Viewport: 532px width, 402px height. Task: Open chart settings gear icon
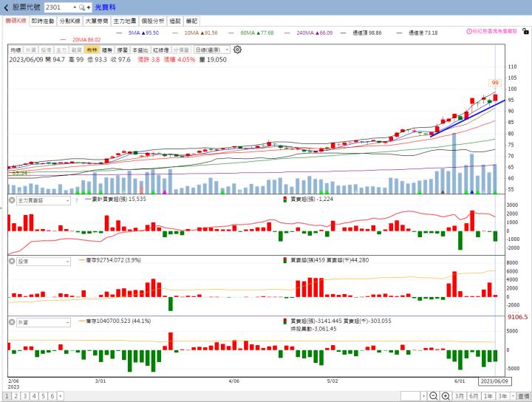(x=237, y=50)
